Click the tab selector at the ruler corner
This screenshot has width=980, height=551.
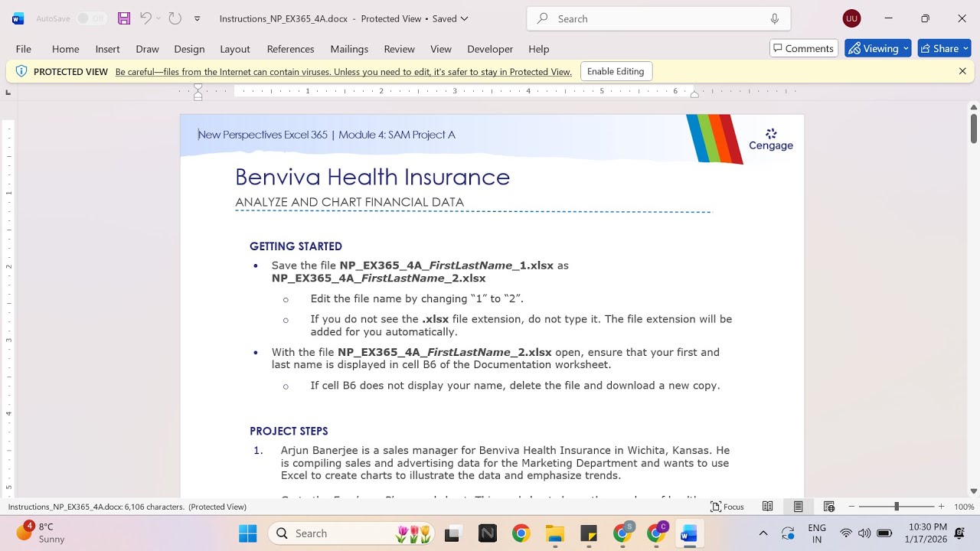point(8,93)
